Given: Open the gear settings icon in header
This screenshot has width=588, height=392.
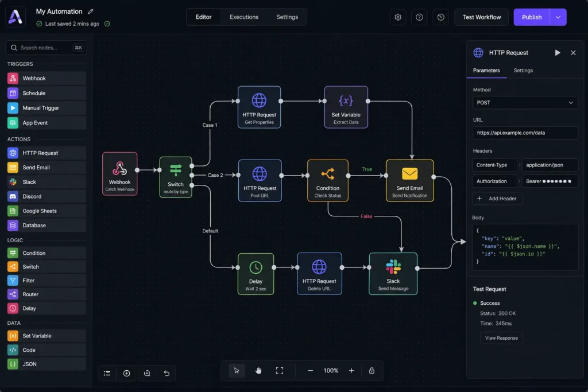Looking at the screenshot, I should pos(398,17).
